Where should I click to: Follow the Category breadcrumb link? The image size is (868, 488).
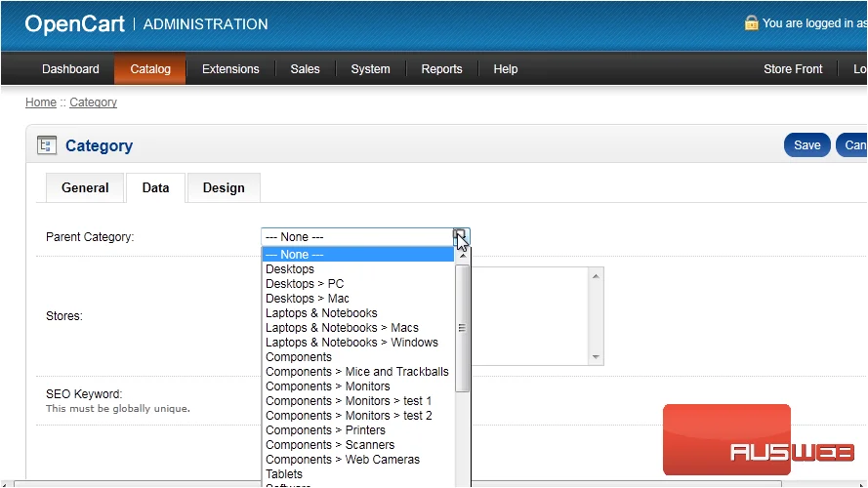pyautogui.click(x=93, y=102)
